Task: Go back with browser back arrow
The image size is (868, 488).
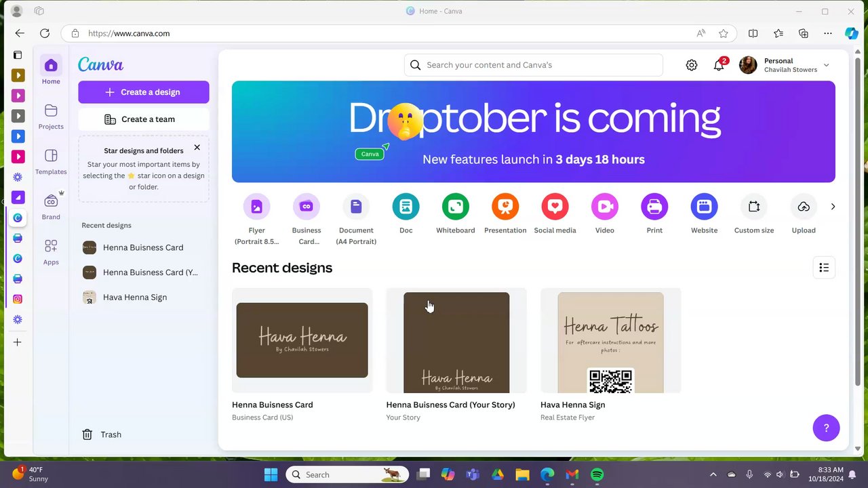Action: [x=20, y=33]
